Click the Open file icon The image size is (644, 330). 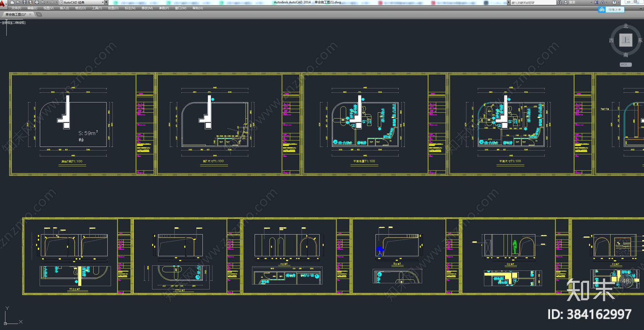tap(18, 2)
